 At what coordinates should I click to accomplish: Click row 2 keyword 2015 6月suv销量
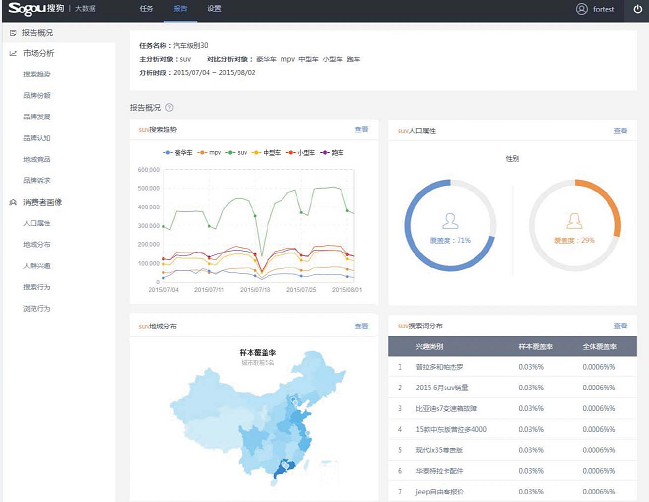[442, 388]
